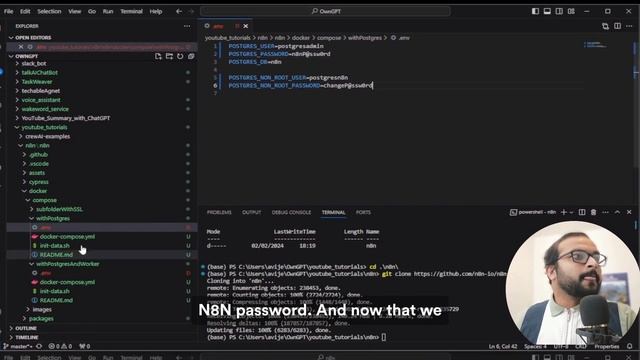The width and height of the screenshot is (640, 360).
Task: Expand the talkAiChatBot folder
Action: (x=40, y=73)
